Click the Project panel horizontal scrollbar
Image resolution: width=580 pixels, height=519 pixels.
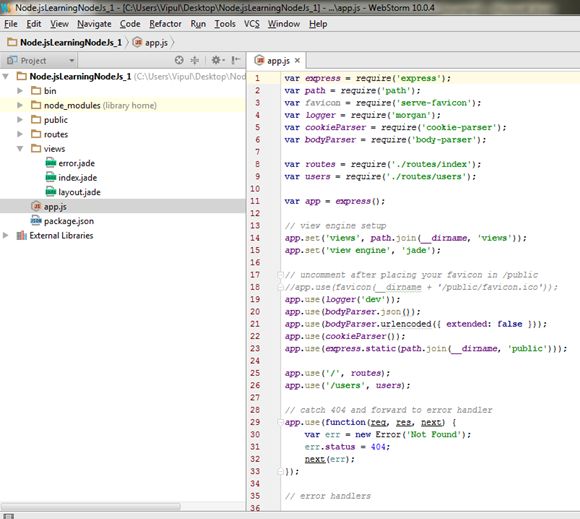click(91, 506)
